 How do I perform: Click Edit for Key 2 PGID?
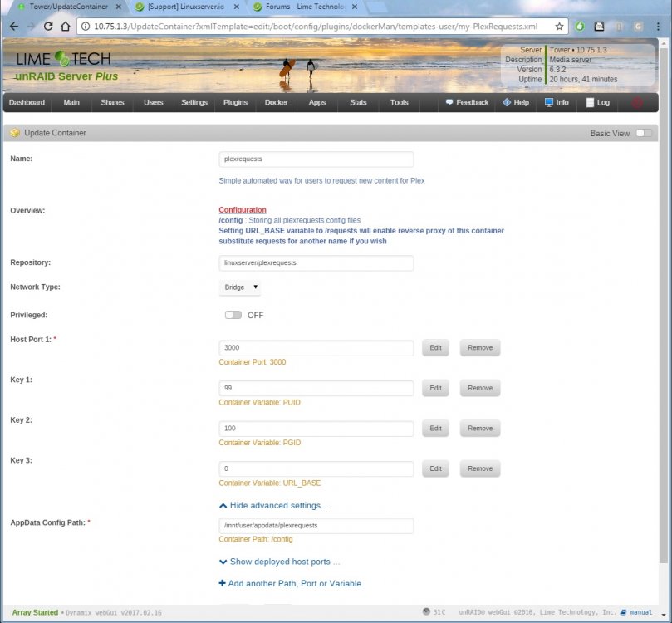(435, 429)
